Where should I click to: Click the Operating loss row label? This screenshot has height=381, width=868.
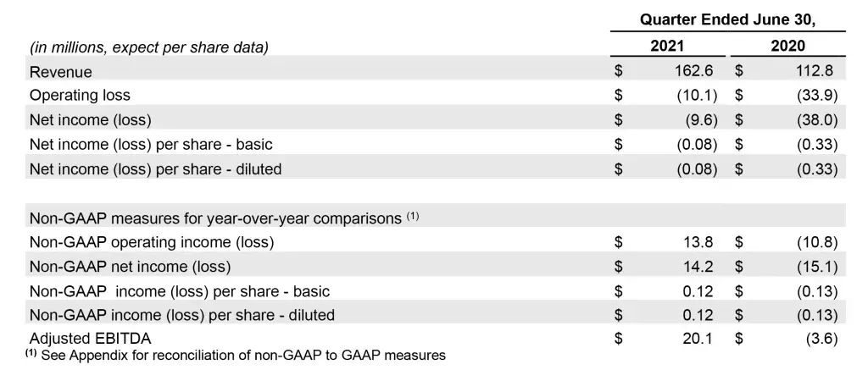(80, 96)
